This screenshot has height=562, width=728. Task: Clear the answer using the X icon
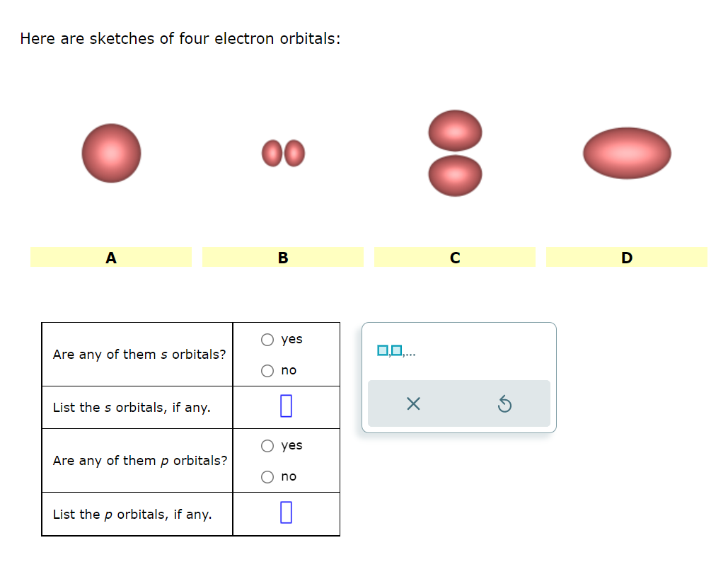(x=412, y=403)
